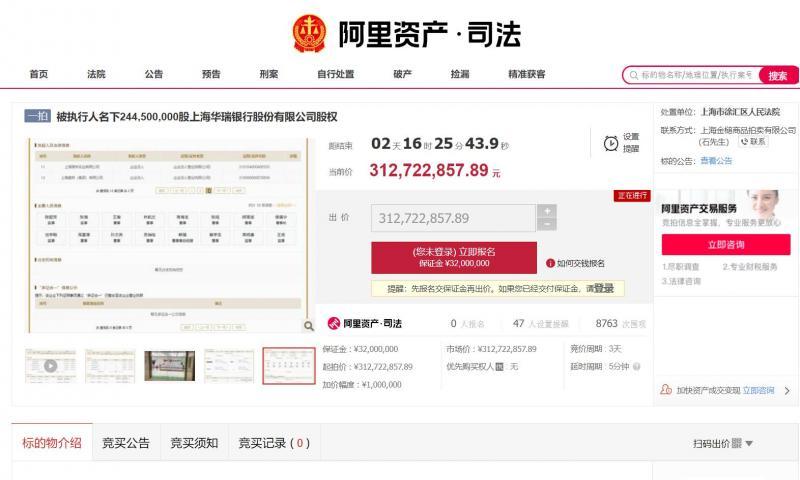Select the fourth thumbnail image
800x480 pixels.
[x=229, y=365]
